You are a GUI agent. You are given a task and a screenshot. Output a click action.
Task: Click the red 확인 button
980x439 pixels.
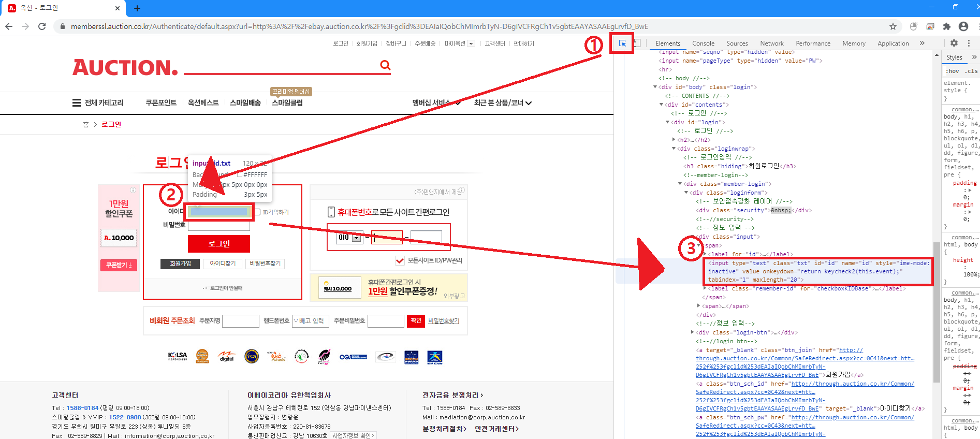coord(416,321)
